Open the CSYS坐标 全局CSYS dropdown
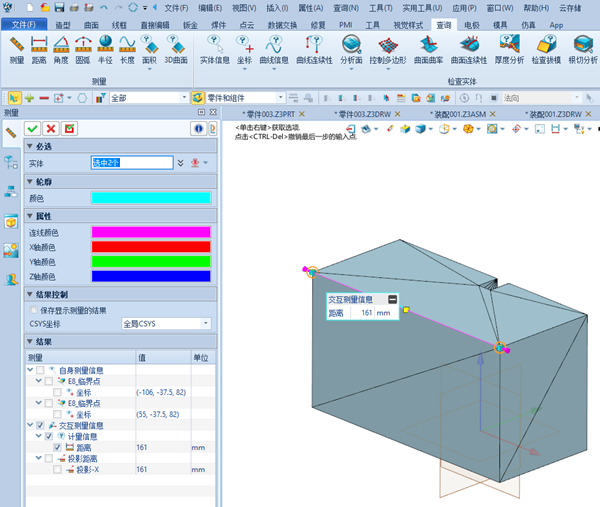The width and height of the screenshot is (600, 507). [x=166, y=324]
